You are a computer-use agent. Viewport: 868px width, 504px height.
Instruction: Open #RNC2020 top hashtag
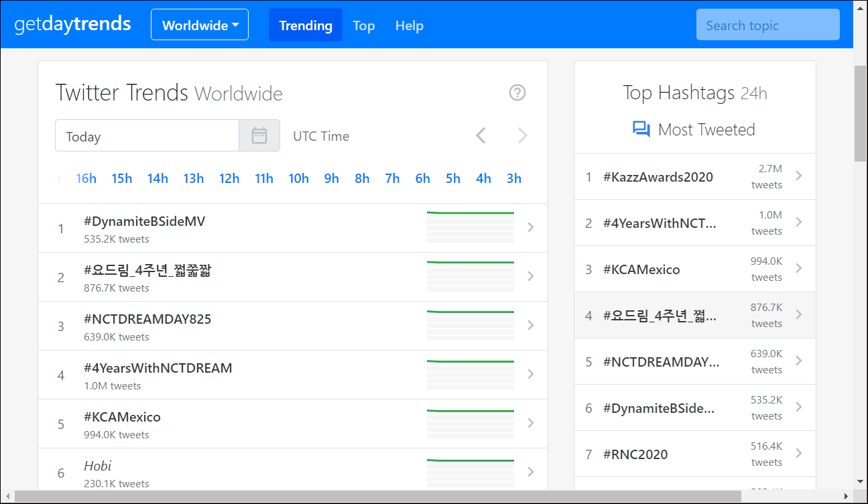coord(635,454)
